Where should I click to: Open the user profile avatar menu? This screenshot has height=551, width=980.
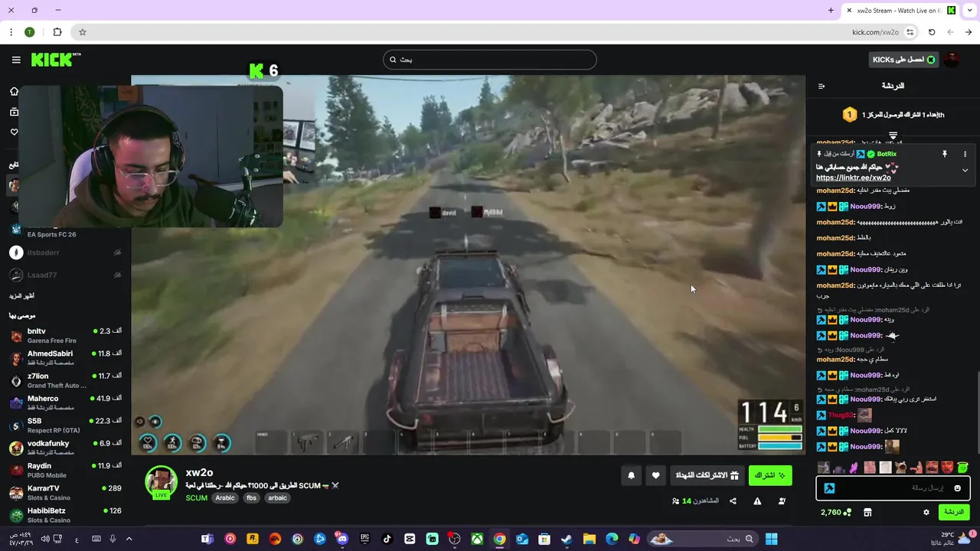click(951, 60)
